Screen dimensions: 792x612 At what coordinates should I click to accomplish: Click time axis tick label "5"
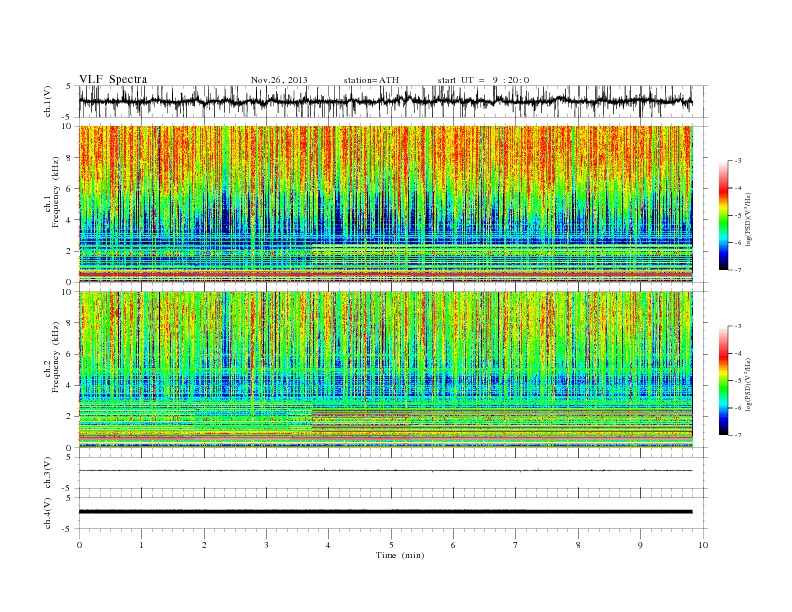[x=391, y=545]
